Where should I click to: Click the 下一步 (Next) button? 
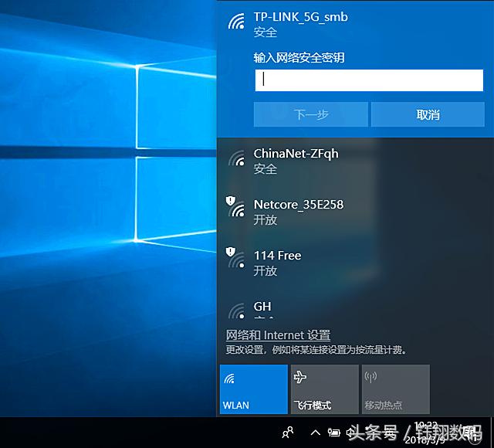click(x=311, y=114)
